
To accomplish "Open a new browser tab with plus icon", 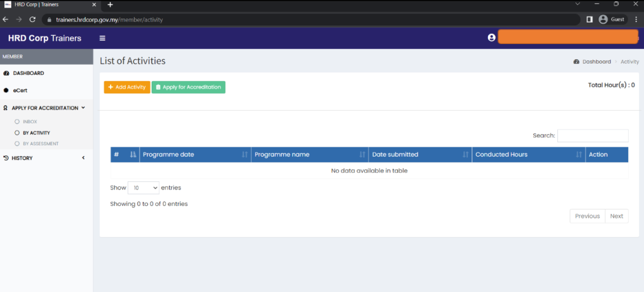I will click(x=110, y=4).
